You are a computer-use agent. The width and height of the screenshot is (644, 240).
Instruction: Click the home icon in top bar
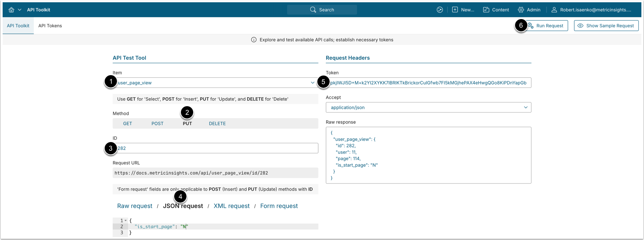[11, 10]
